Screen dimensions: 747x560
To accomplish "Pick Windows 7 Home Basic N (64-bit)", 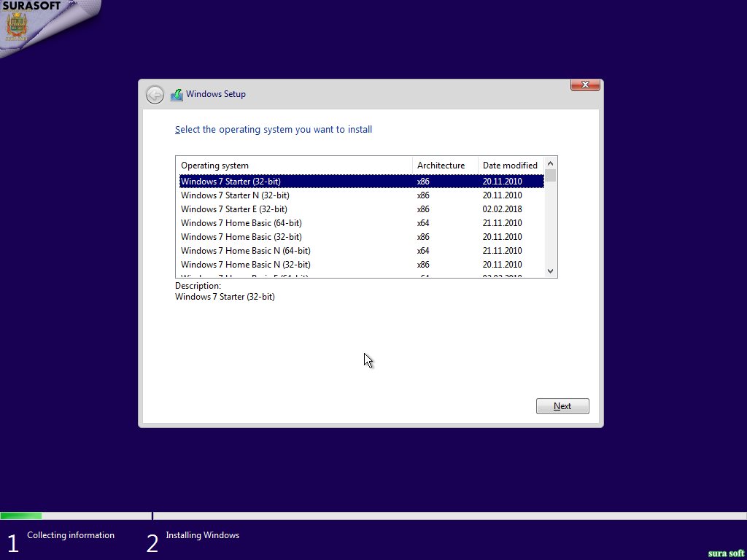I will 362,251.
